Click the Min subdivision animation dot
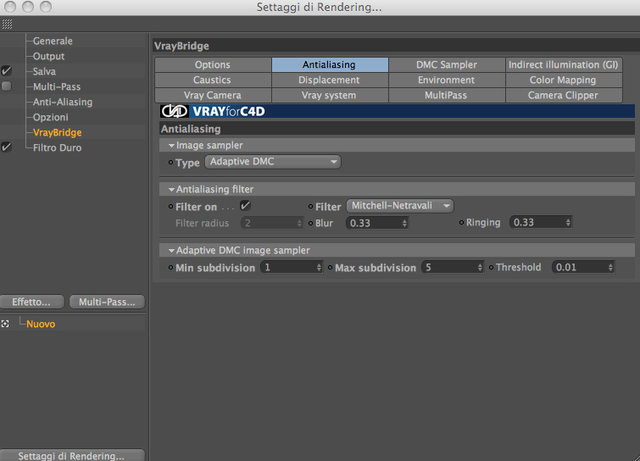Screen dimensions: 640x461 point(171,267)
